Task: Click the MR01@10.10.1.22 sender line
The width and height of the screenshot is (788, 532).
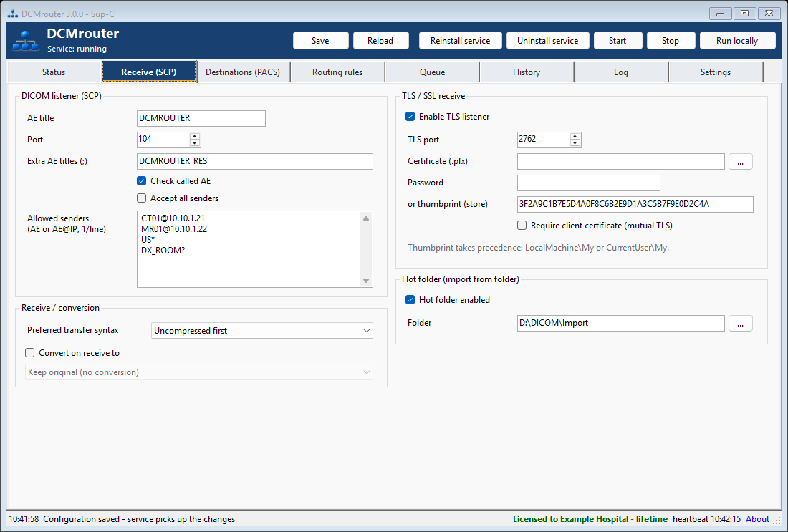Action: click(x=174, y=229)
